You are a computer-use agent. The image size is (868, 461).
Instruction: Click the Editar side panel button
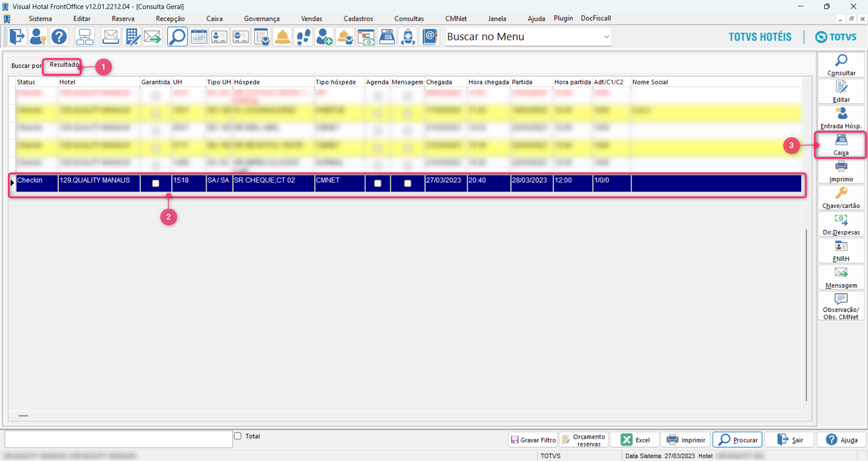click(x=841, y=92)
